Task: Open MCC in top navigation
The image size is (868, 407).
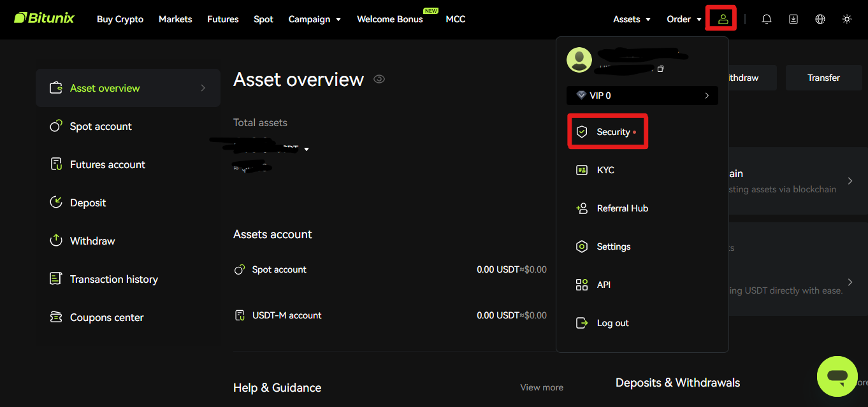Action: click(456, 19)
